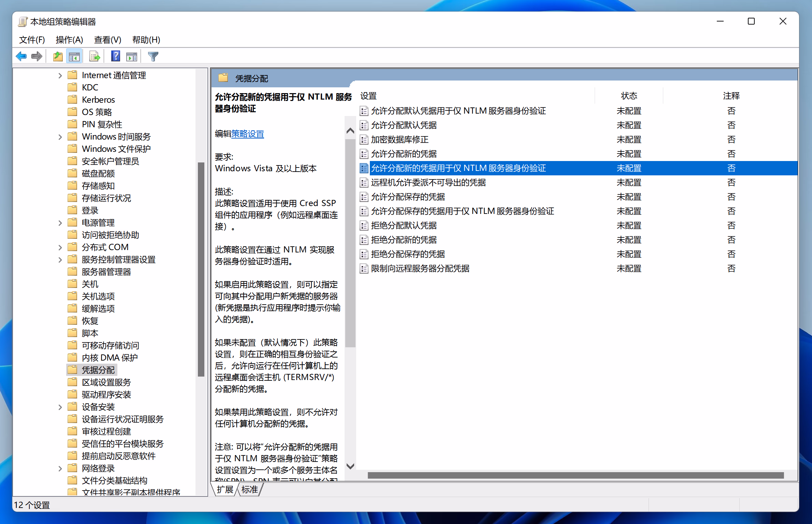Click the 策略设置 edit link
The image size is (812, 524).
(247, 134)
